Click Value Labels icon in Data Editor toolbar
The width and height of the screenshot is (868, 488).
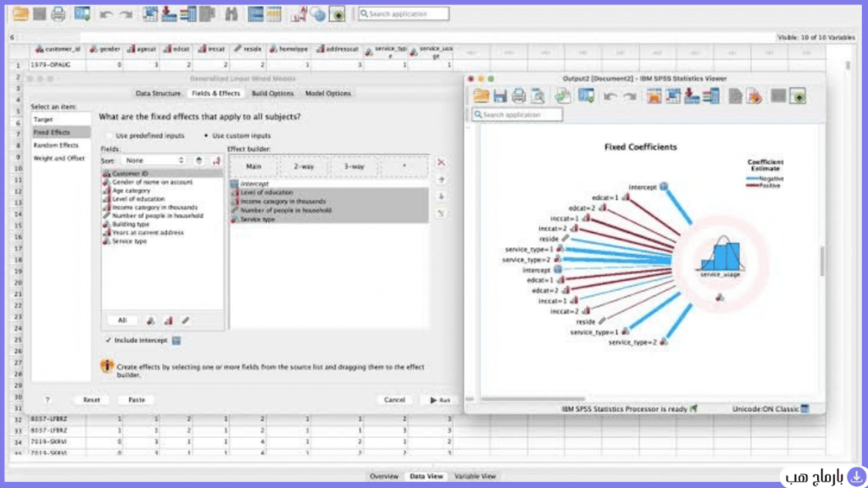pyautogui.click(x=298, y=14)
